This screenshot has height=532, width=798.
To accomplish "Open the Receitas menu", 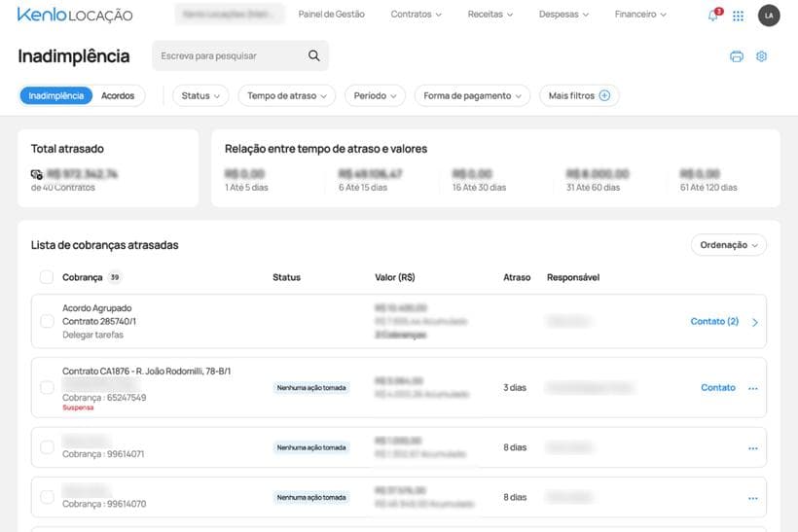I will point(490,15).
